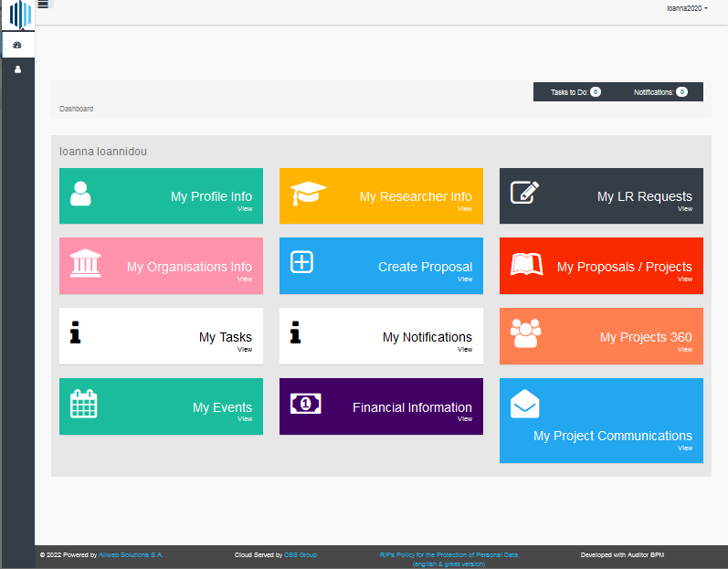The width and height of the screenshot is (728, 569).
Task: Click the open book Proposals icon
Action: 526,265
